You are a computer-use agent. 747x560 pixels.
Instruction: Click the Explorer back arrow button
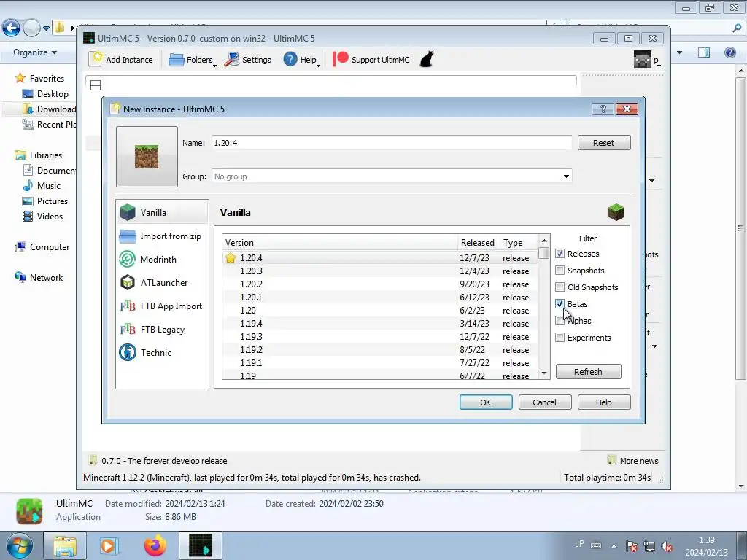pos(11,28)
